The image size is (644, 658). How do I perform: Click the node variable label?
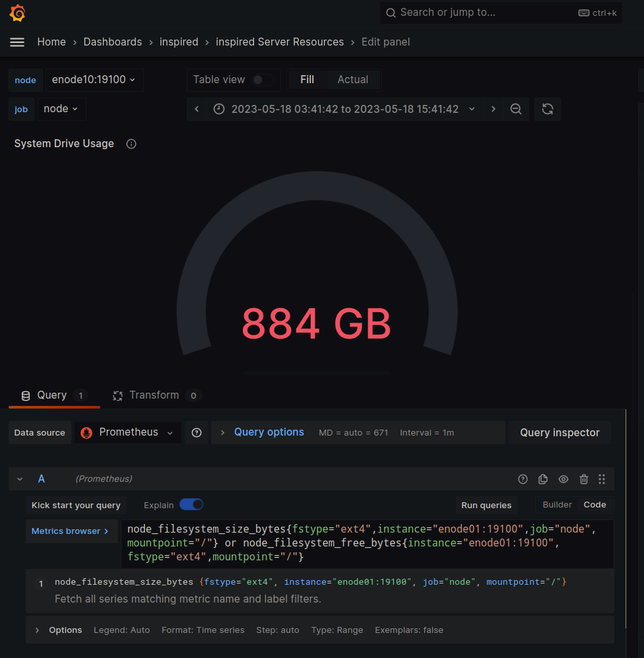(25, 80)
